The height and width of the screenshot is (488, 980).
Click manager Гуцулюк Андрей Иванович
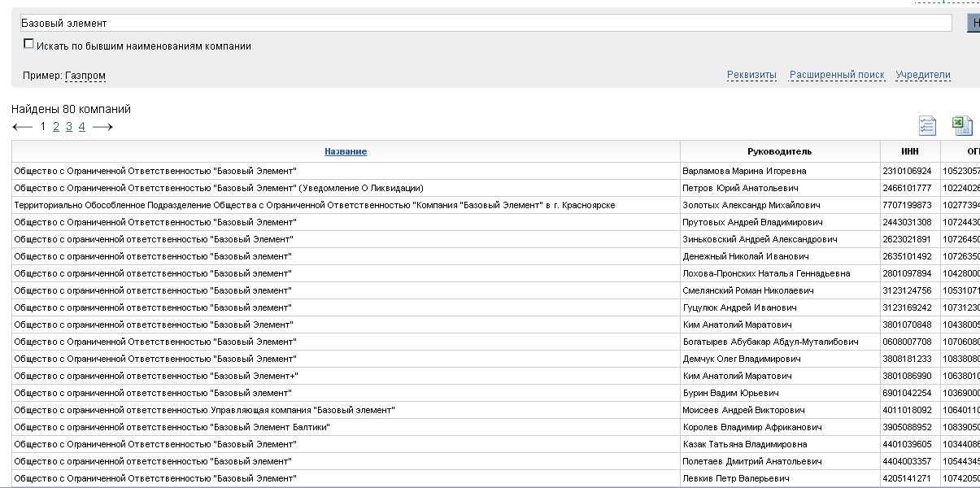[x=739, y=307]
